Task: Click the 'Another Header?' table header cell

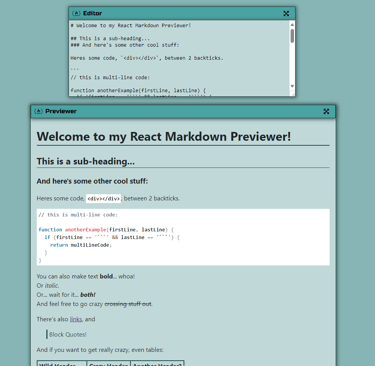Action: pos(157,363)
